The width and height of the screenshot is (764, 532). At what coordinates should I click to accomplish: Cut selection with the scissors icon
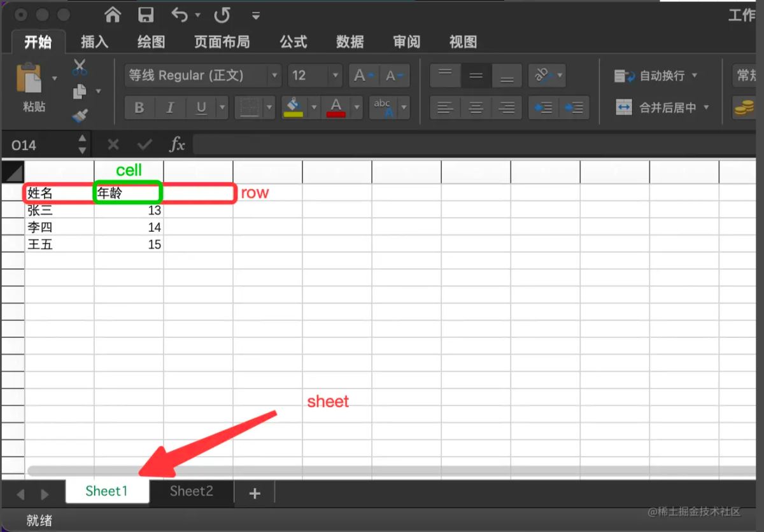pyautogui.click(x=80, y=67)
